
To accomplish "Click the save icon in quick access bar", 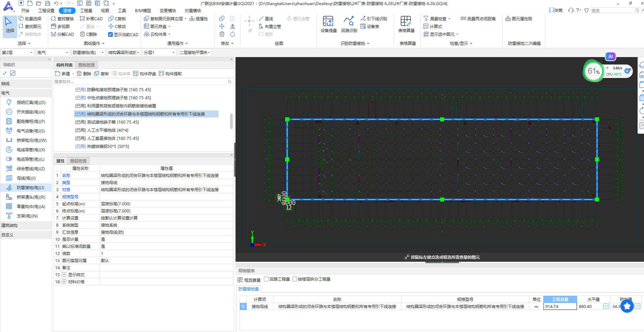I will pos(47,3).
